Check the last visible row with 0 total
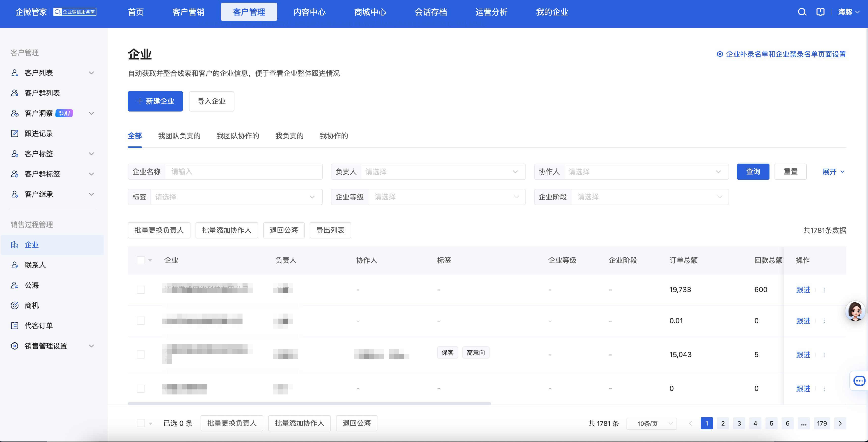 141,389
